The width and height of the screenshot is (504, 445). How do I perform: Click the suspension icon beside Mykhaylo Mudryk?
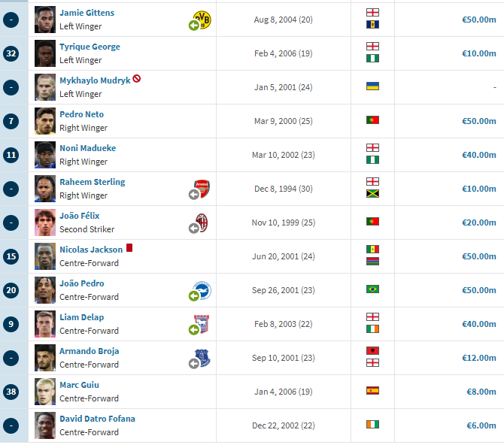tap(137, 78)
